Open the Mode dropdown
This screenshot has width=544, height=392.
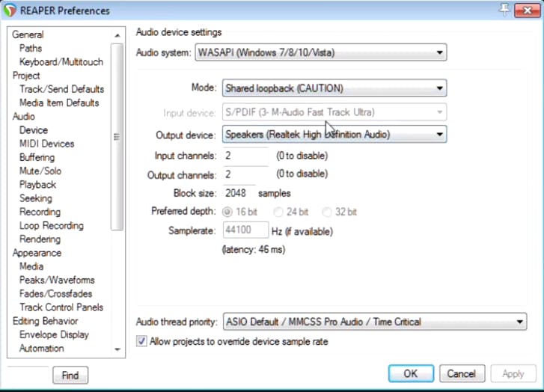(334, 88)
